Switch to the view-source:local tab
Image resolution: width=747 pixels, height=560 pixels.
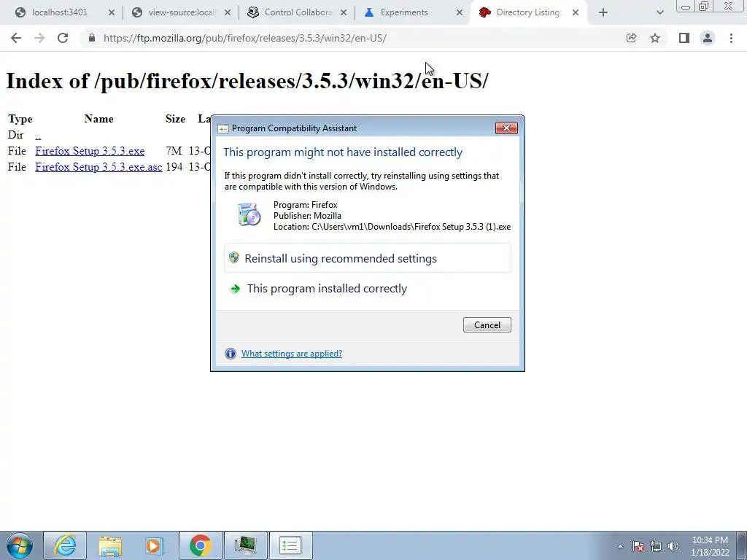pyautogui.click(x=182, y=12)
